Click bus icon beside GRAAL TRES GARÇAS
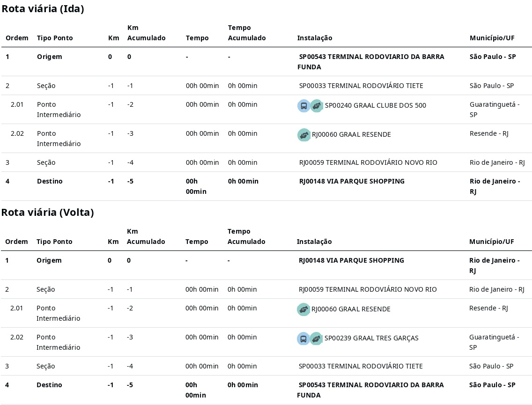This screenshot has height=405, width=532. [303, 339]
